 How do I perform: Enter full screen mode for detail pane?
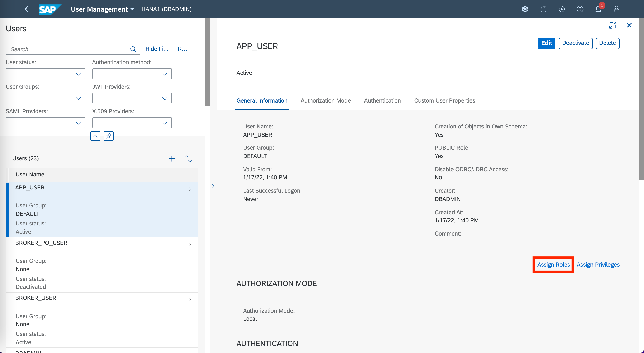pyautogui.click(x=613, y=25)
